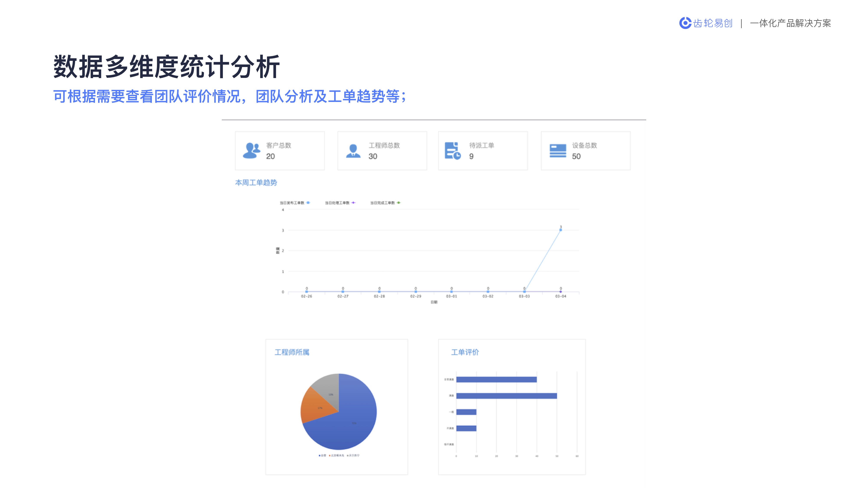Screen dimensions: 868x488
Task: Click the 本周工单趋势 section heading
Action: [256, 183]
